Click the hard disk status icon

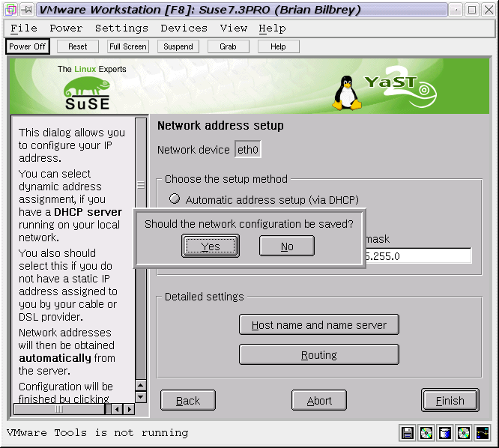(445, 433)
